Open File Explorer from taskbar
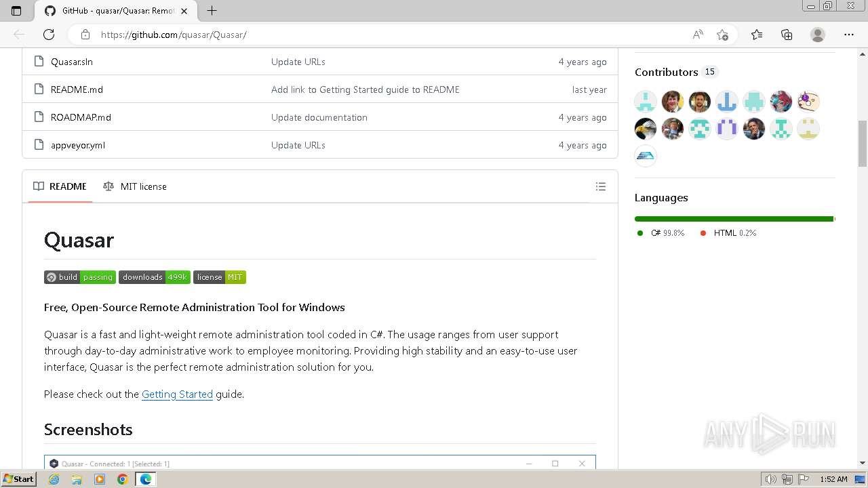The width and height of the screenshot is (868, 488). click(x=77, y=479)
